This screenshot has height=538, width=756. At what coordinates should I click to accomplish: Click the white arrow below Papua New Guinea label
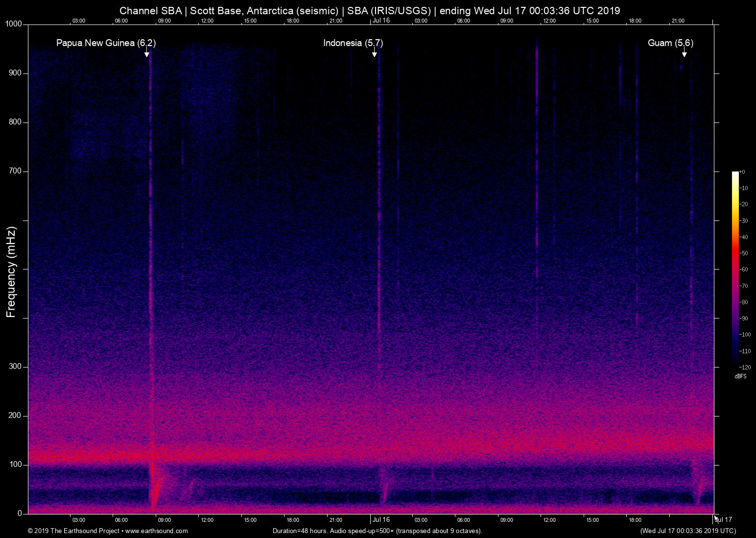coord(148,54)
